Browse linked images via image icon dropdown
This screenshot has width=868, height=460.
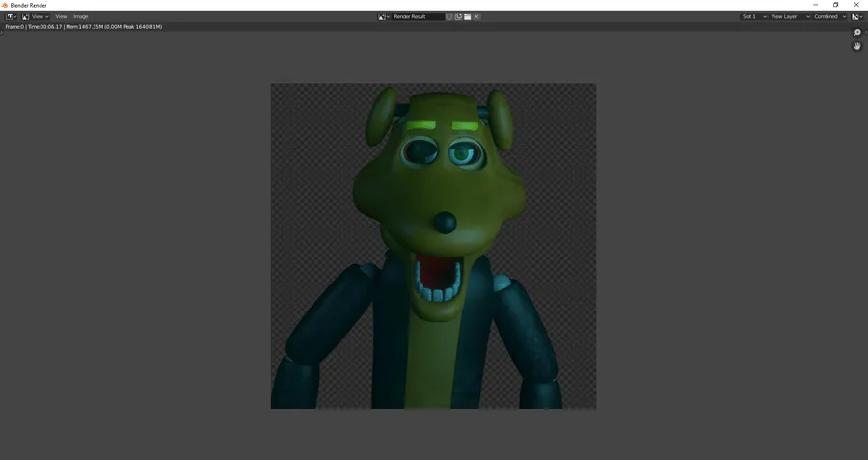click(x=384, y=16)
